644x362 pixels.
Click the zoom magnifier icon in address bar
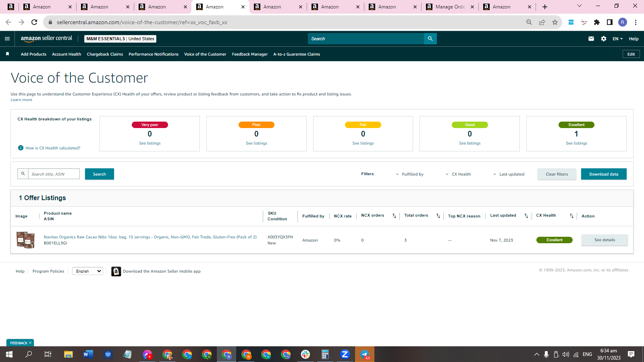pos(529,22)
